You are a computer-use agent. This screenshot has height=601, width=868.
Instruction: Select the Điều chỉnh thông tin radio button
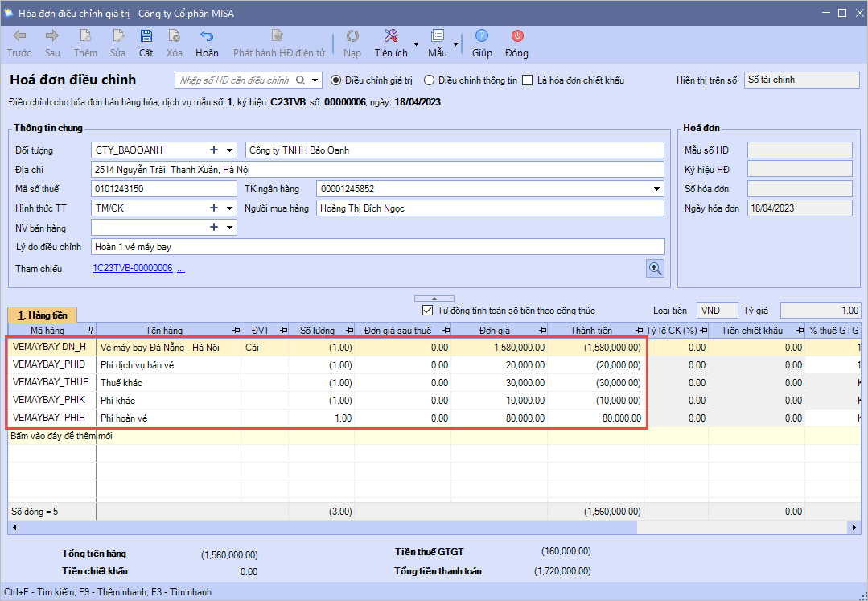(x=430, y=80)
